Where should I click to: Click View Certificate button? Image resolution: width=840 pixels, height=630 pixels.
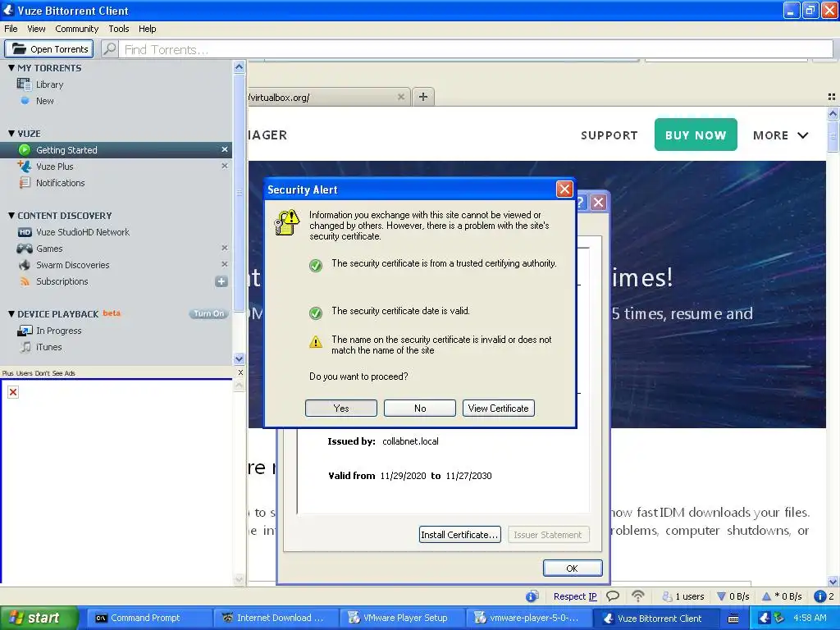point(498,409)
